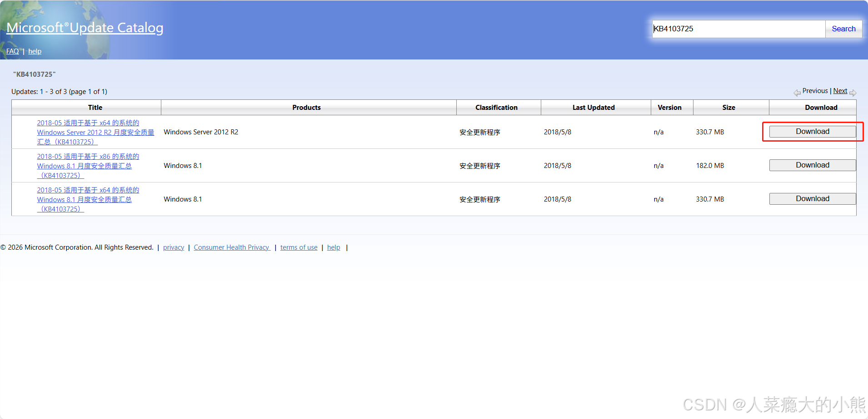Open the FAQ link in header
This screenshot has width=868, height=419.
(x=13, y=51)
